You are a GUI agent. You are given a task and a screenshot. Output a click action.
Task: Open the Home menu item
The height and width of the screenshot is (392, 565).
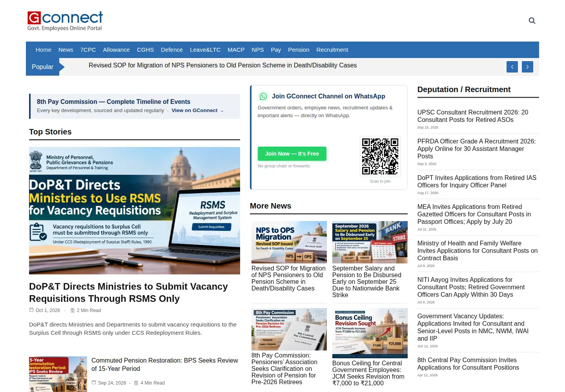click(x=44, y=50)
